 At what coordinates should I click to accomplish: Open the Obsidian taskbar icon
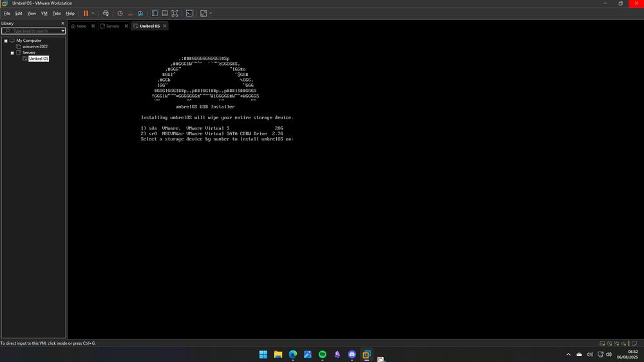[337, 354]
